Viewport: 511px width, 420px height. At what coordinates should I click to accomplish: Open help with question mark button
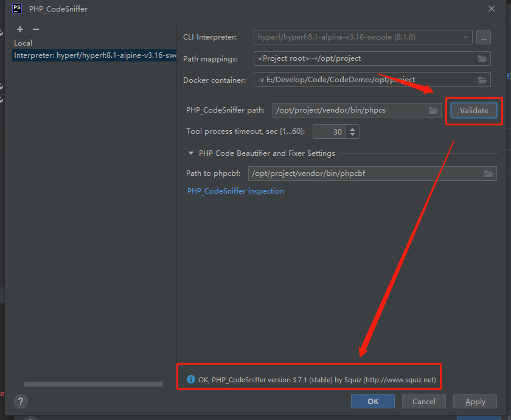click(x=21, y=401)
